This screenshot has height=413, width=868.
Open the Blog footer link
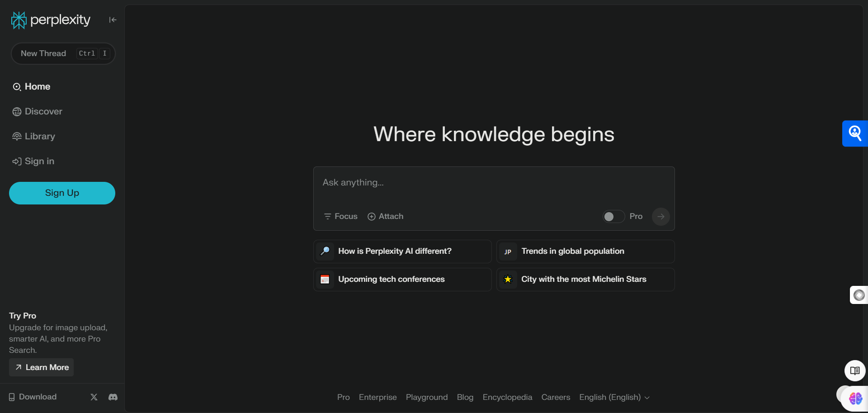point(465,397)
